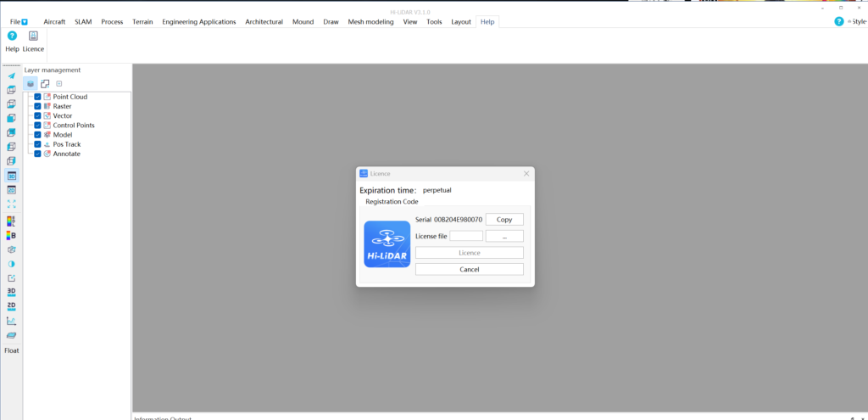Switch to the Mound tab

(303, 21)
